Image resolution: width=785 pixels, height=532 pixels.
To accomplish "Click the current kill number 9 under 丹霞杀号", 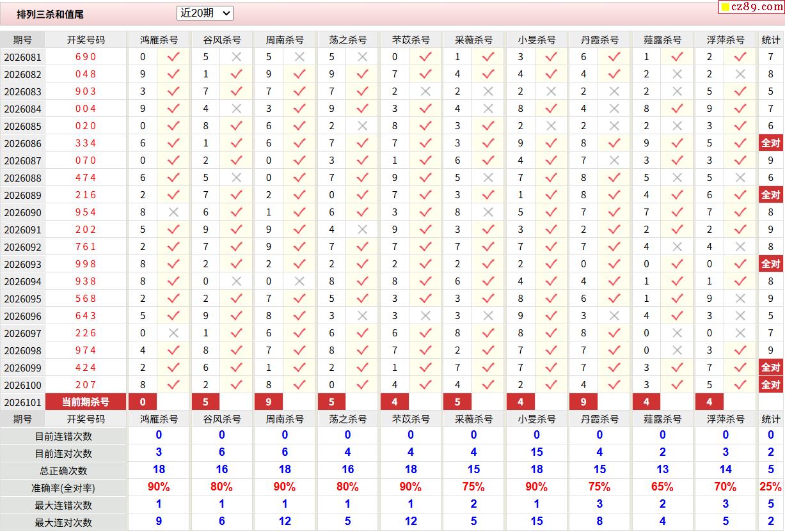I will (x=583, y=402).
